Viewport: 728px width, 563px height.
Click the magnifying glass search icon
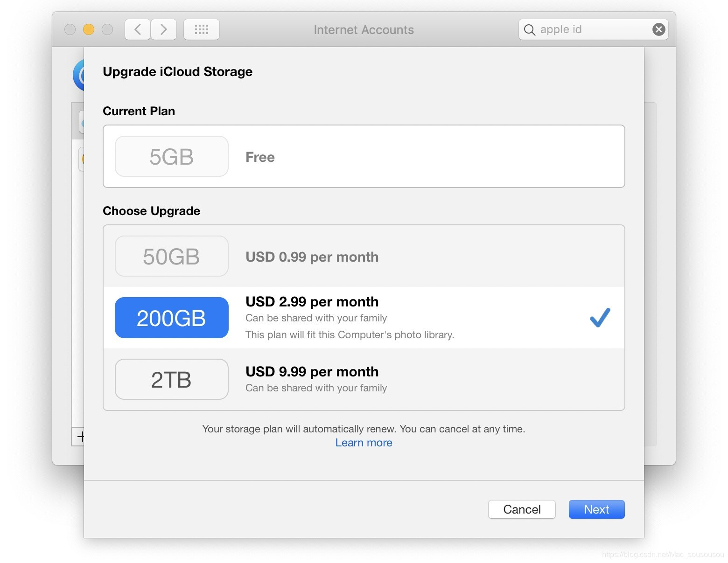(529, 30)
